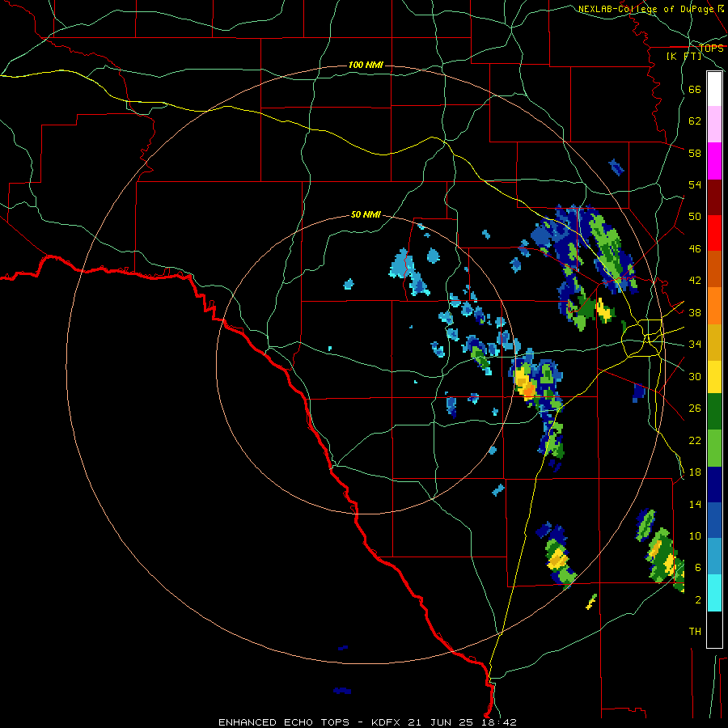Click the 'KDFX' radar site identifier
The image size is (728, 728).
coord(387,722)
